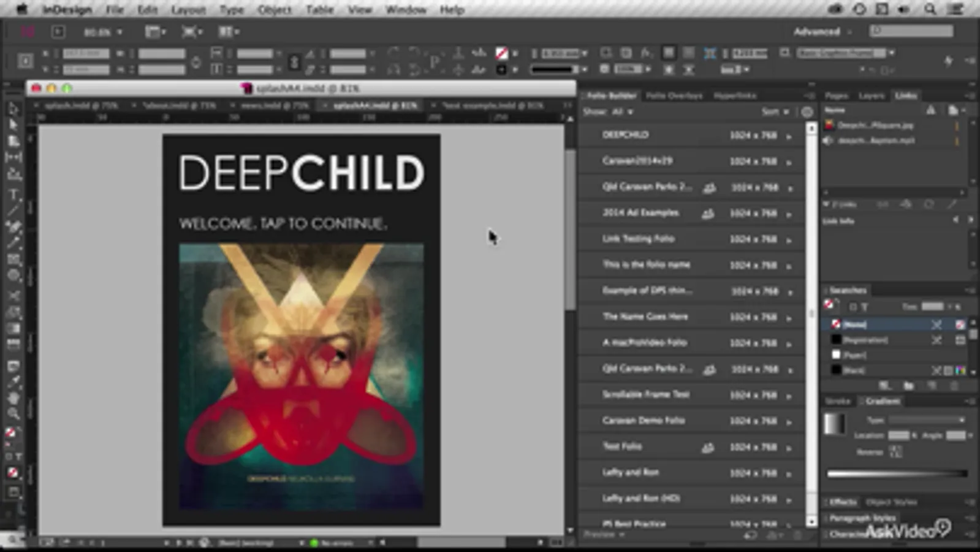Click the shared icon on 2014 Ad Examples folio

pos(708,213)
